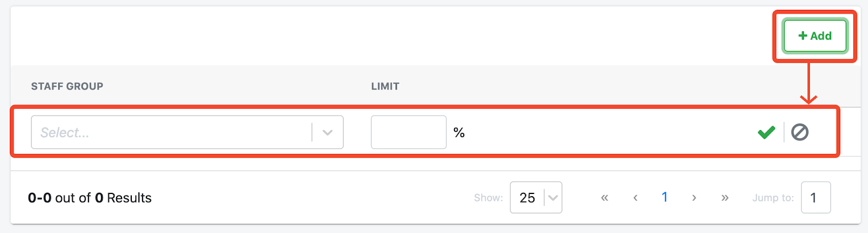Go to first page with double-left arrow
The width and height of the screenshot is (868, 233).
click(x=604, y=198)
